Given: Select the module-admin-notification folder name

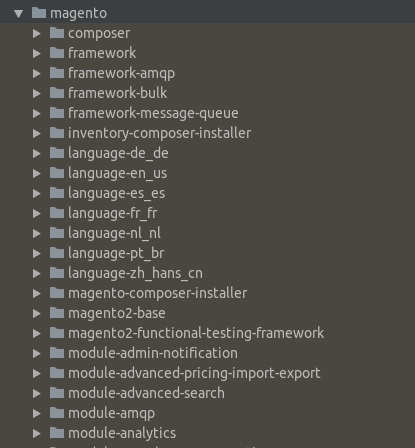Looking at the screenshot, I should (153, 353).
